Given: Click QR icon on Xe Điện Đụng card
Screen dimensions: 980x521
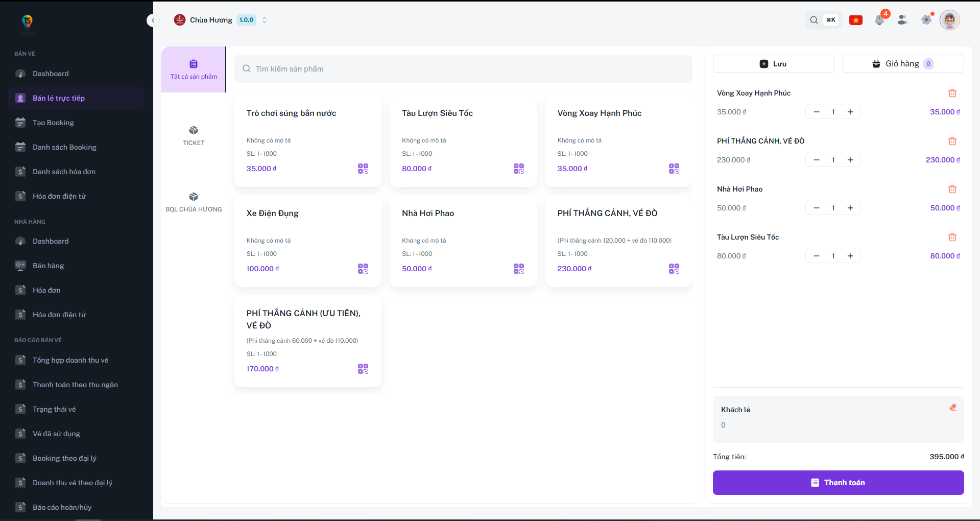Looking at the screenshot, I should tap(363, 269).
